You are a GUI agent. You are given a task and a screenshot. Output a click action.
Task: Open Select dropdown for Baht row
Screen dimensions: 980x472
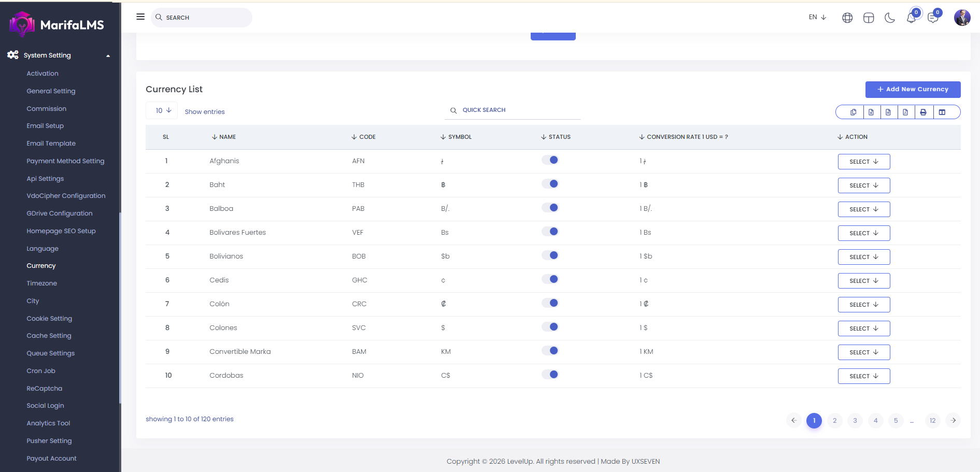pyautogui.click(x=863, y=185)
